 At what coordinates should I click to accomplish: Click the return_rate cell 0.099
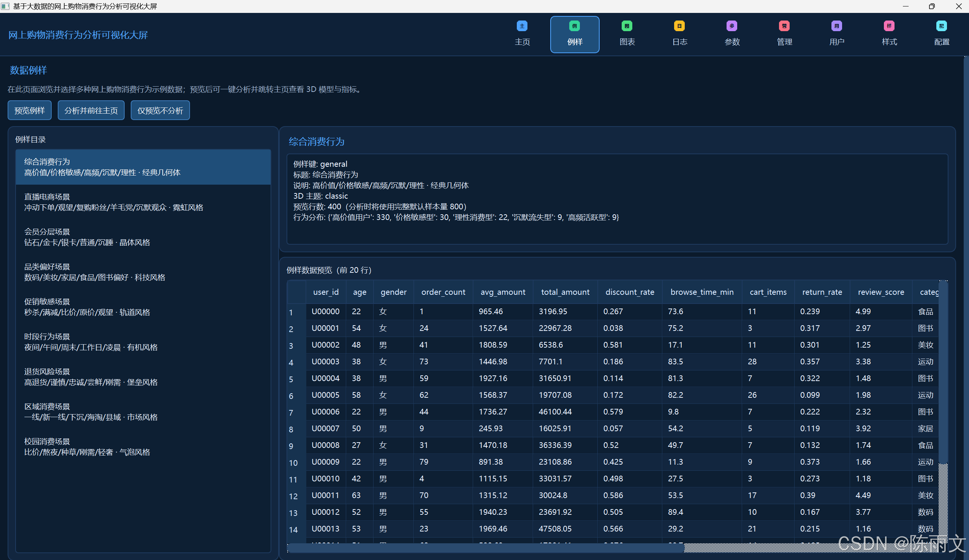[822, 395]
